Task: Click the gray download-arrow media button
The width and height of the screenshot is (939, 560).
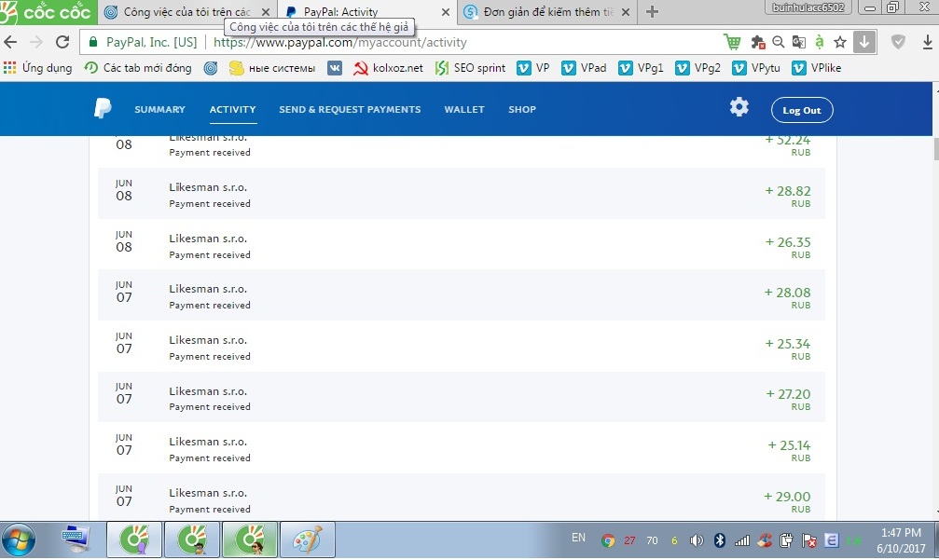Action: pyautogui.click(x=864, y=42)
